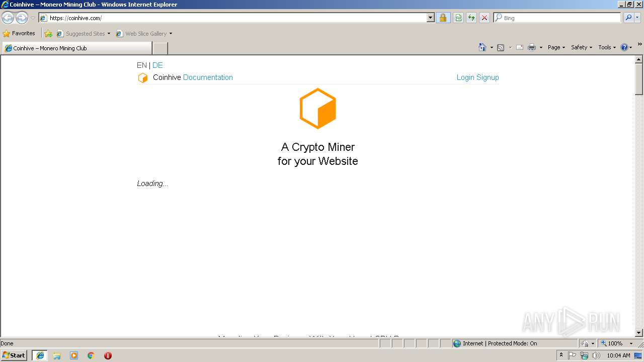
Task: Open the recent pages dropdown arrow
Action: 33,18
